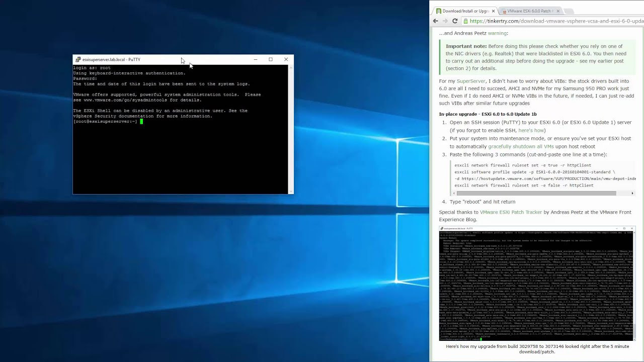The height and width of the screenshot is (362, 644).
Task: Go forward in the browser
Action: pyautogui.click(x=445, y=21)
